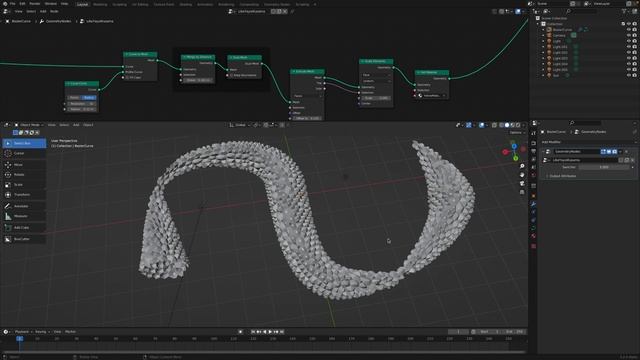640x360 pixels.
Task: Select the Select Box tool
Action: click(x=24, y=143)
